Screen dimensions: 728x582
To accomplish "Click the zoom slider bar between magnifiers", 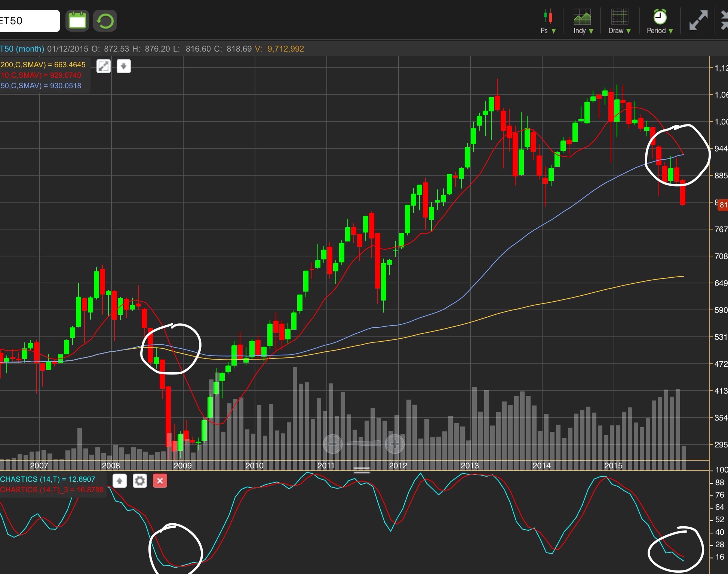I will 363,444.
